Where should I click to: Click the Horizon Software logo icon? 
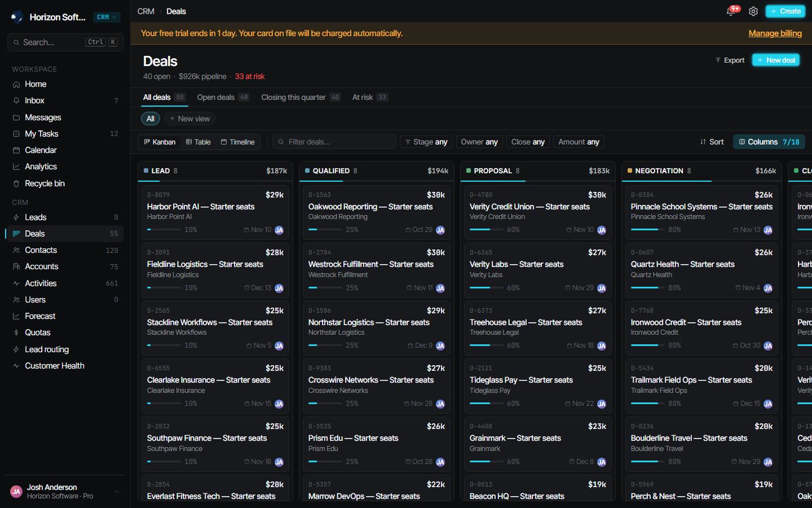pos(17,17)
